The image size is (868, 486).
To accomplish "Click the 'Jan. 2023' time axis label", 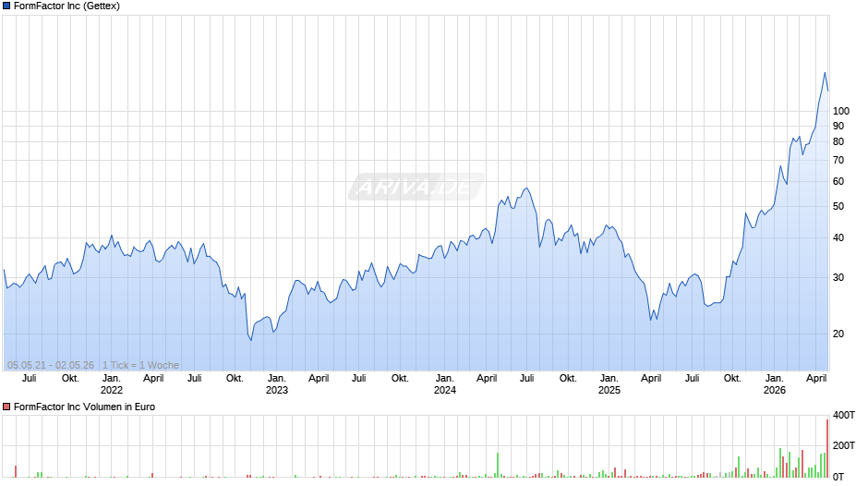I will pyautogui.click(x=277, y=384).
